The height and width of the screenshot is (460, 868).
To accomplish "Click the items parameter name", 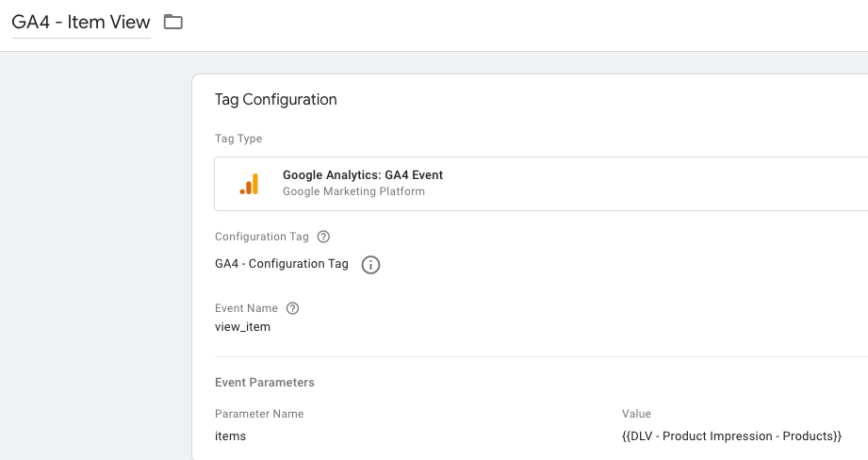I will [x=230, y=436].
